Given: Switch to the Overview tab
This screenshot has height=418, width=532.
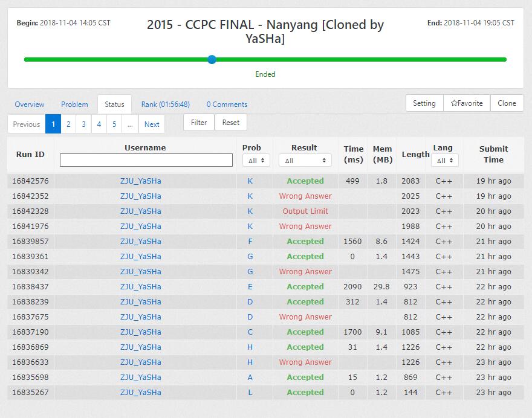Looking at the screenshot, I should click(30, 104).
